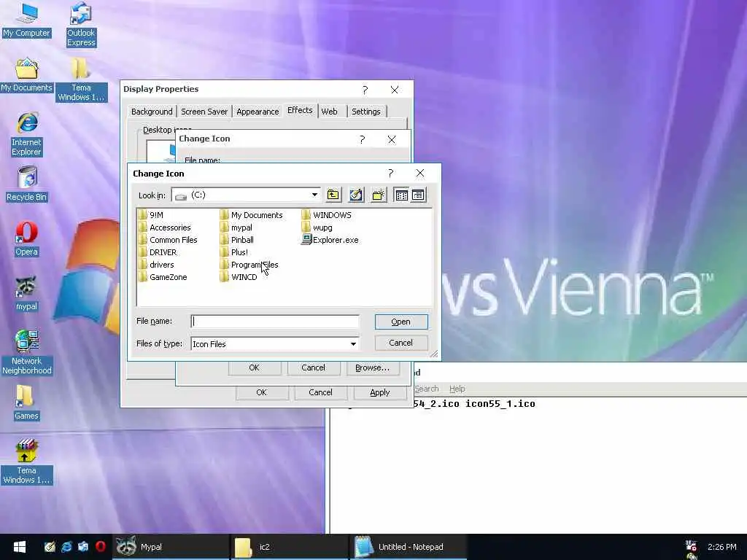Select the Accessories folder
The height and width of the screenshot is (560, 747).
165,227
